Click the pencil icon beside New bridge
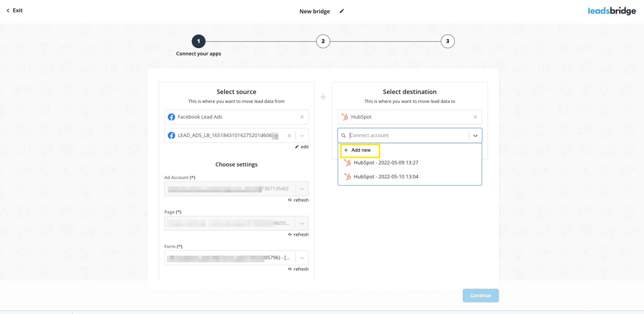 [342, 11]
